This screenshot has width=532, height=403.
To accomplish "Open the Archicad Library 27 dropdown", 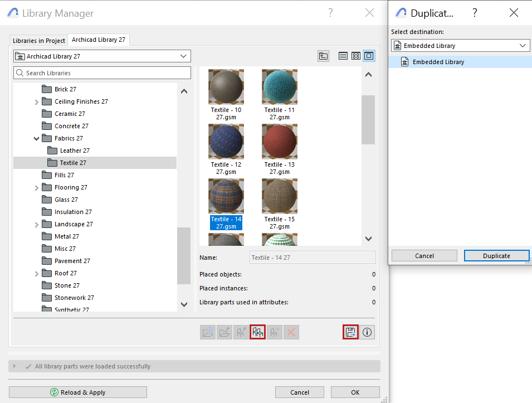I will [x=102, y=56].
